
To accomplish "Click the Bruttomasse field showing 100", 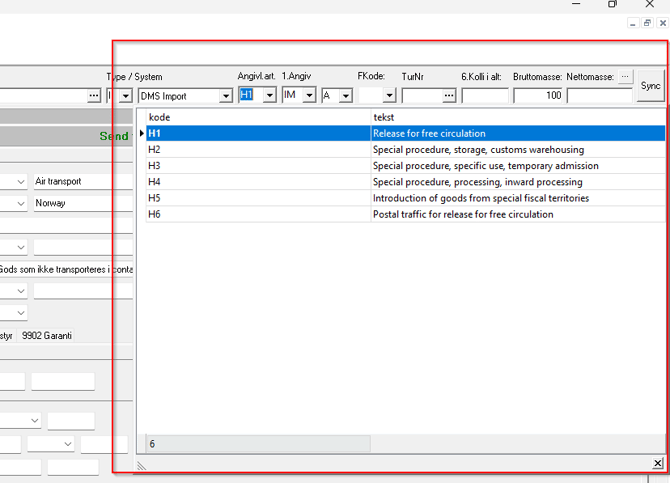I will click(x=537, y=96).
